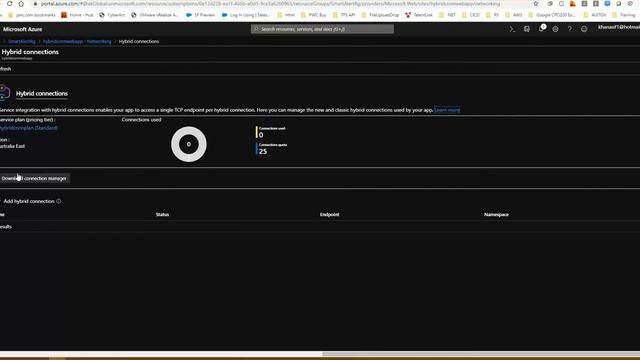Image resolution: width=640 pixels, height=360 pixels.
Task: Click the Connections used value 0
Action: click(x=261, y=135)
